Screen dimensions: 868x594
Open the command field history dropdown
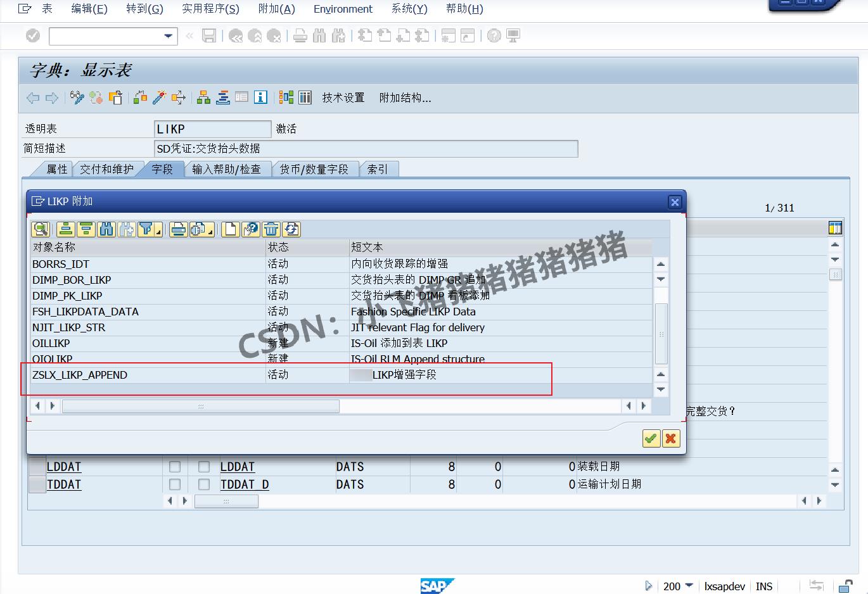pyautogui.click(x=167, y=36)
